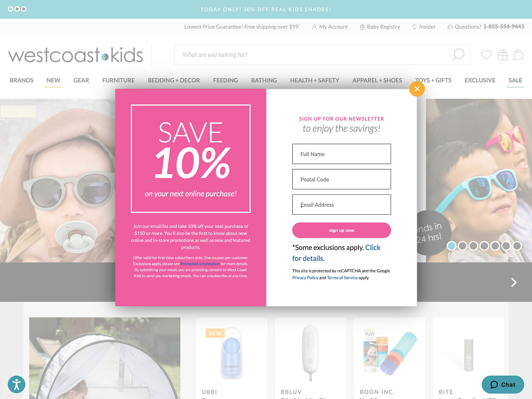Focus the Full Name field

click(341, 154)
